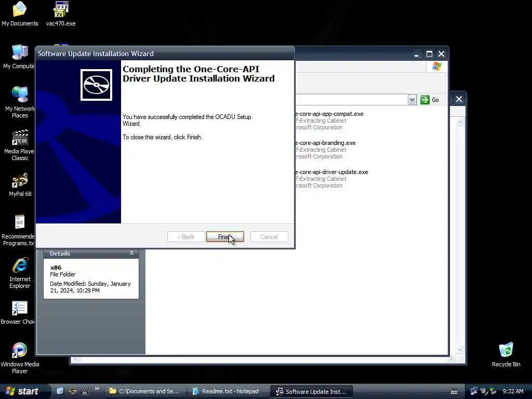Click the disc icon in the wizard banner
This screenshot has width=532, height=399.
(x=96, y=85)
